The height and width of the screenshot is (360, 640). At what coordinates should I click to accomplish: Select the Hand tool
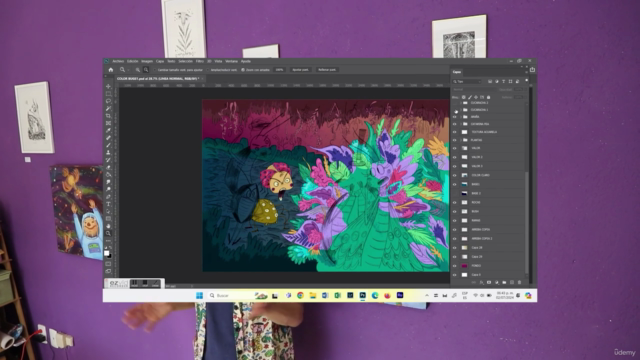(108, 226)
